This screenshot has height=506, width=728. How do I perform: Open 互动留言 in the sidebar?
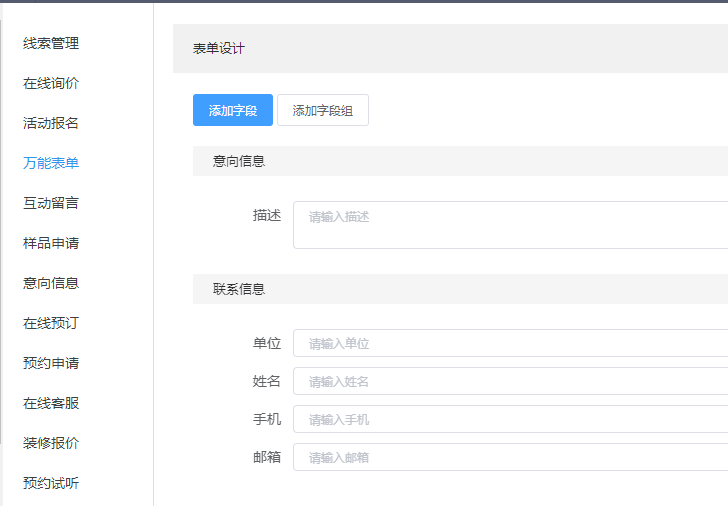pos(51,203)
